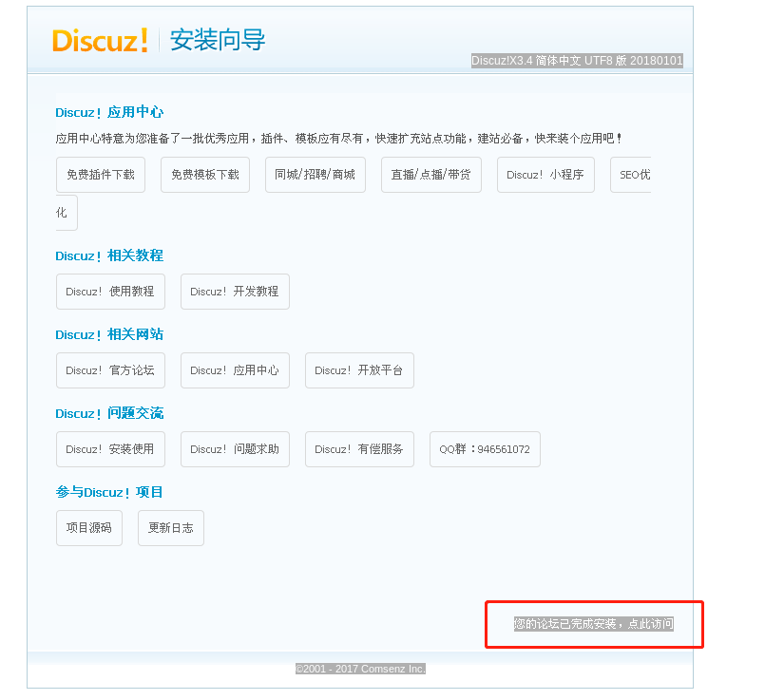Image resolution: width=765 pixels, height=700 pixels.
Task: Open 免费模板下载 button
Action: pyautogui.click(x=205, y=175)
